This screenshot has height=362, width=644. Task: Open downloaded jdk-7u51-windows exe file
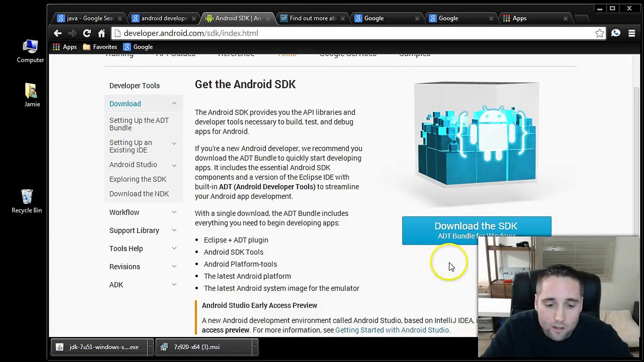pyautogui.click(x=99, y=347)
